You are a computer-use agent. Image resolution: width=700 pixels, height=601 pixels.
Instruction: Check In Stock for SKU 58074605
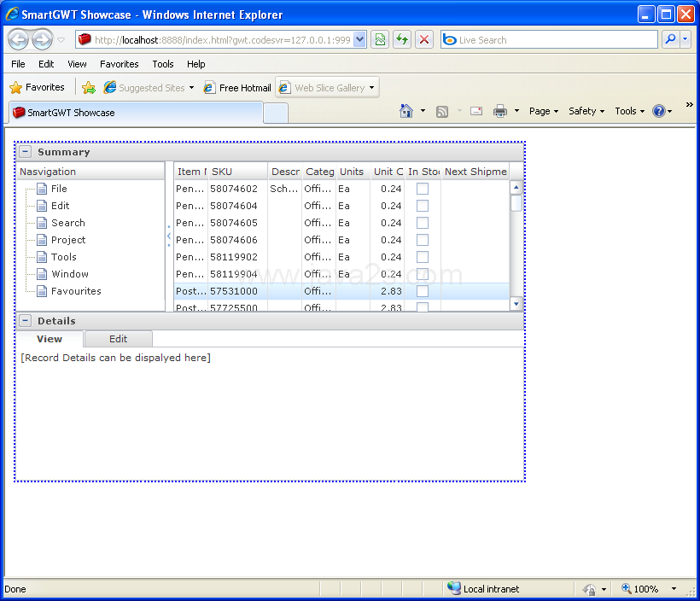coord(423,223)
